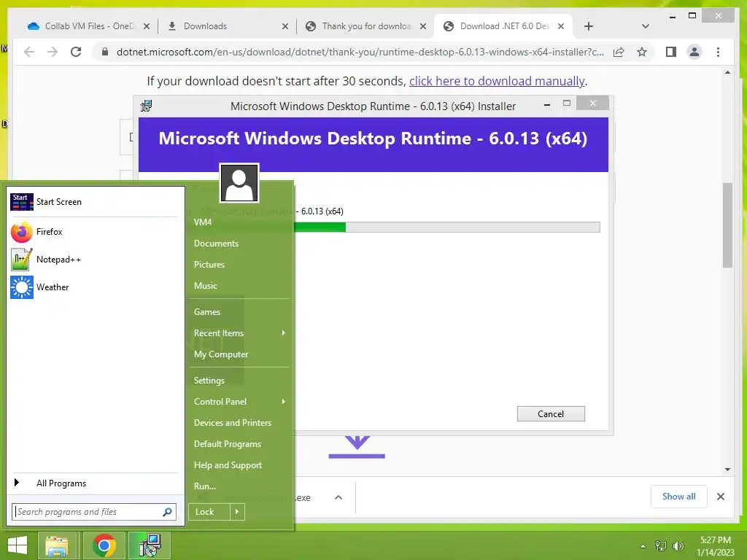Share this page via toolbar icon

(x=619, y=52)
